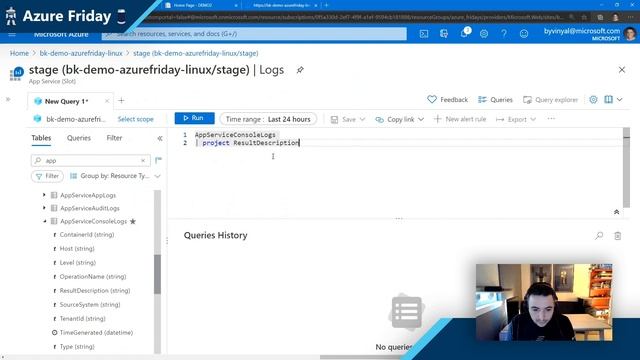Delete the Queries History with trash icon
Screen dimensions: 640x360
pyautogui.click(x=618, y=236)
